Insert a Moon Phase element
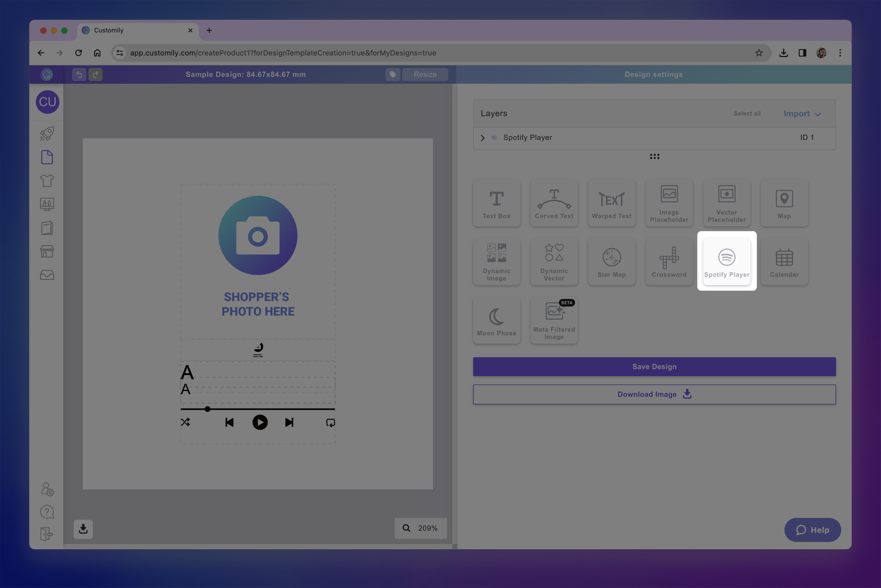 pyautogui.click(x=496, y=320)
